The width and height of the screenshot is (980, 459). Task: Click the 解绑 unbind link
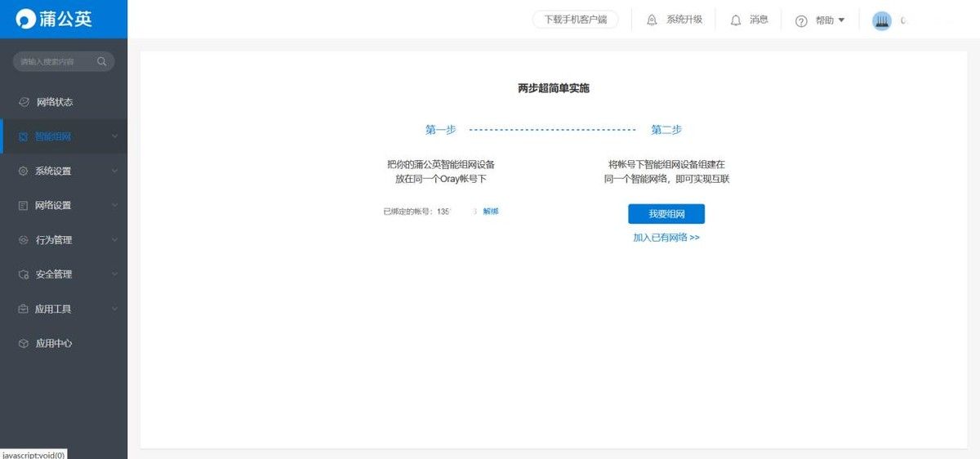click(491, 212)
